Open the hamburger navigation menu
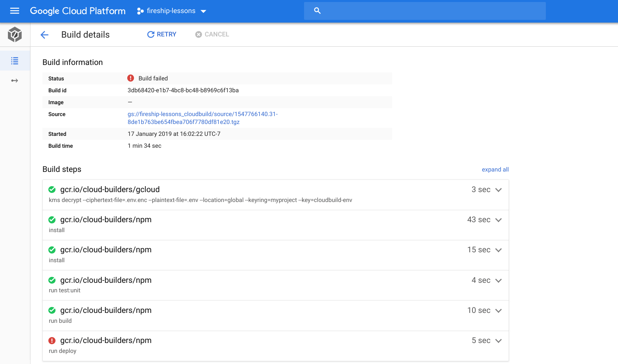618x364 pixels. 15,11
